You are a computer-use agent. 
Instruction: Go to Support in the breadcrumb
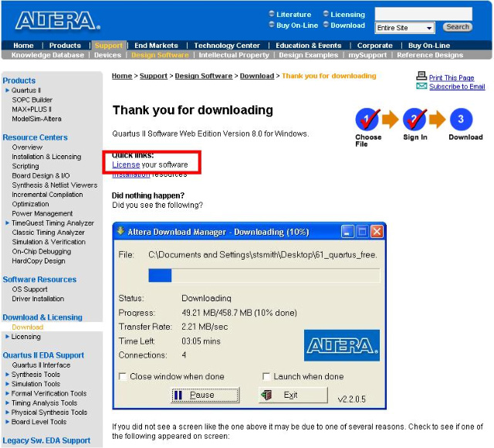(x=154, y=76)
